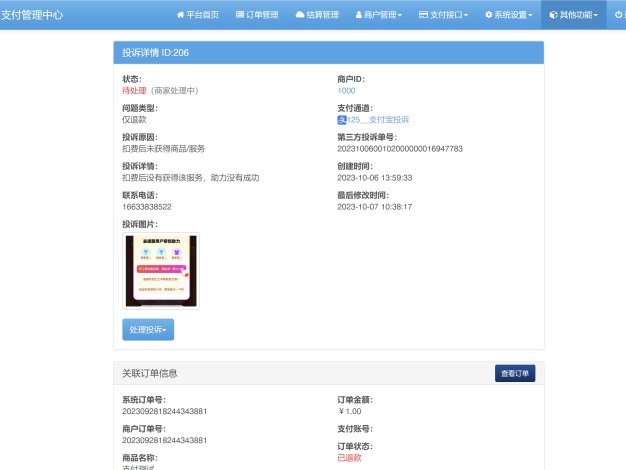Image resolution: width=626 pixels, height=470 pixels.
Task: Click the 查看订单 button
Action: (515, 373)
